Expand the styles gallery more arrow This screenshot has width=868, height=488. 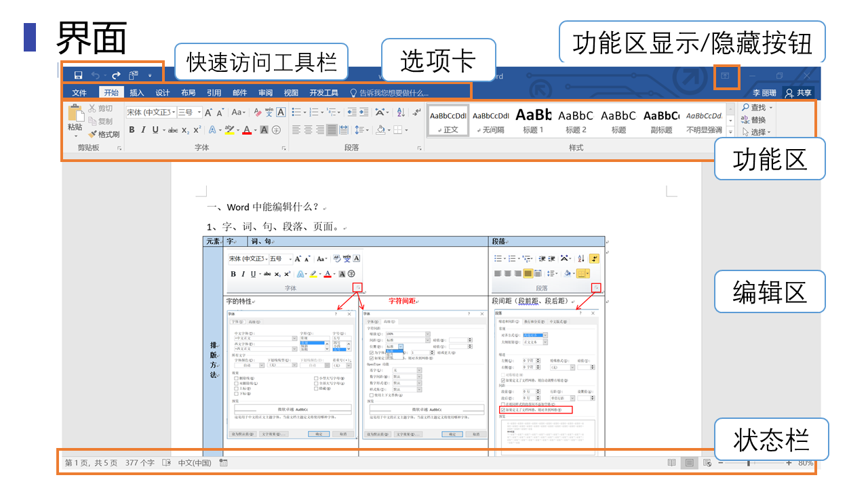[730, 131]
